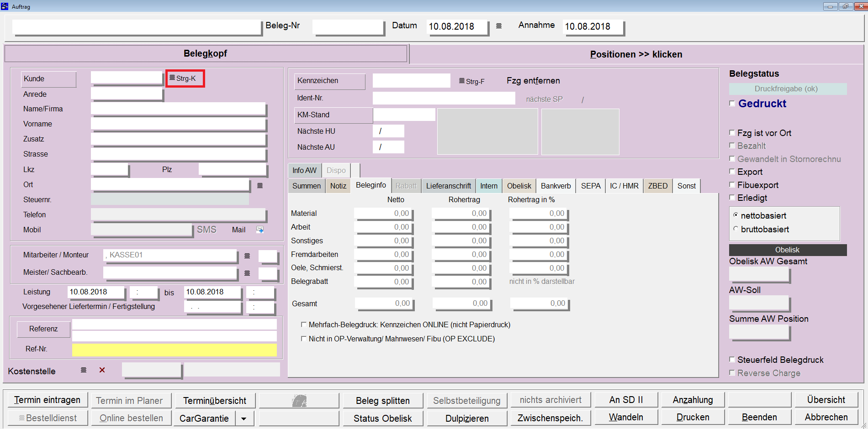Click Fzg entfernen link
Screen dimensions: 868x429
pos(533,81)
